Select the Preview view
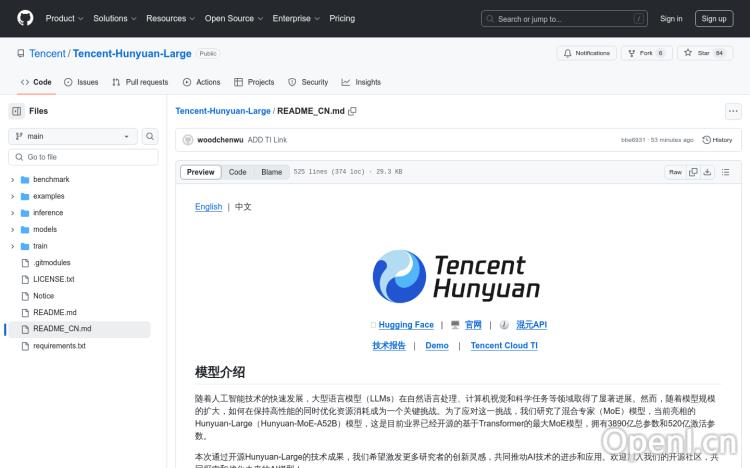The image size is (750, 468). pyautogui.click(x=200, y=172)
